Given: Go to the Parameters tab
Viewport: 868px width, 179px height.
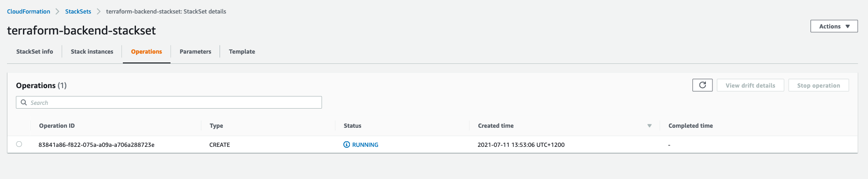Looking at the screenshot, I should pos(195,52).
